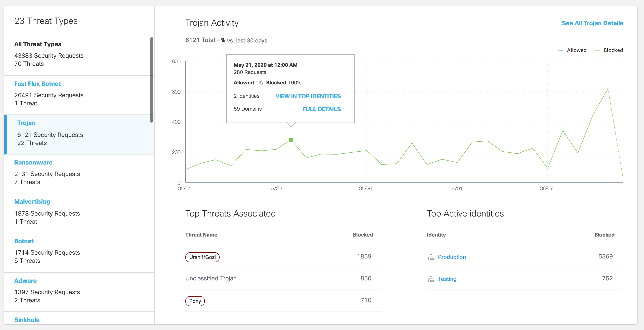The width and height of the screenshot is (644, 330).
Task: Open the Testing identity link
Action: click(447, 279)
